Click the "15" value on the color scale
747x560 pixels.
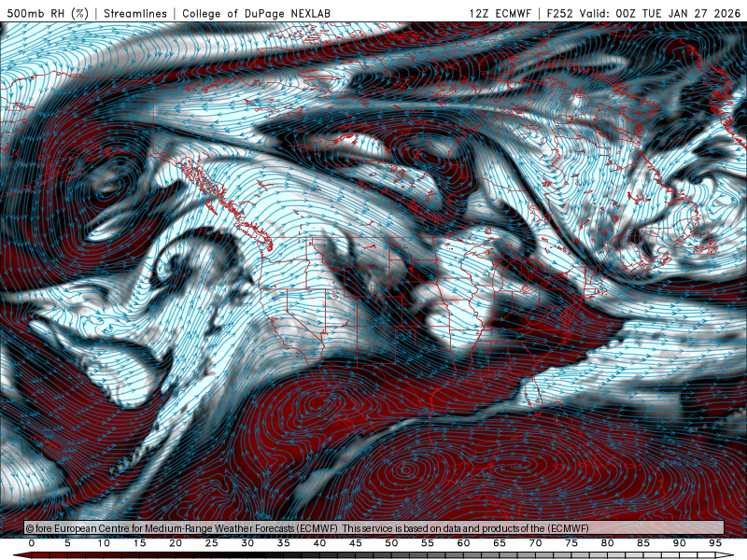coord(139,543)
